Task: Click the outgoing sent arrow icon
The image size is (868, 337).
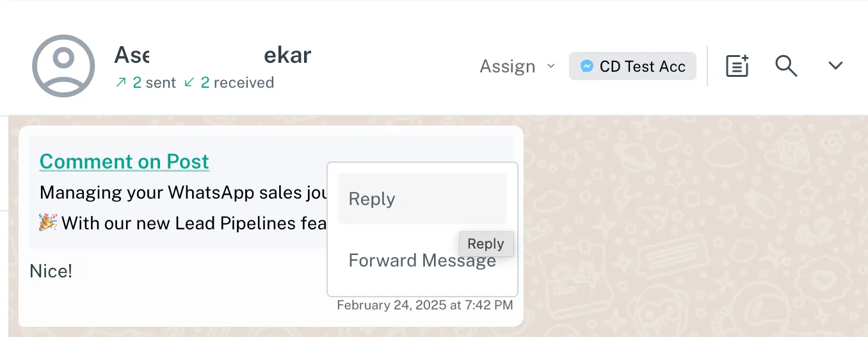Action: (x=121, y=82)
